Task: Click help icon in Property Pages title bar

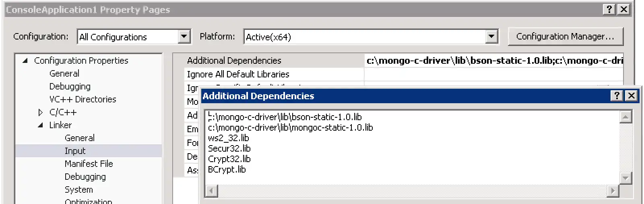Action: [610, 9]
